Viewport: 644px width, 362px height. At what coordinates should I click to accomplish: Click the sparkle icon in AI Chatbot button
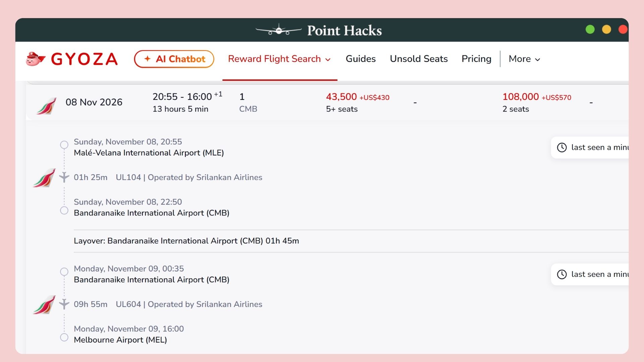point(147,59)
